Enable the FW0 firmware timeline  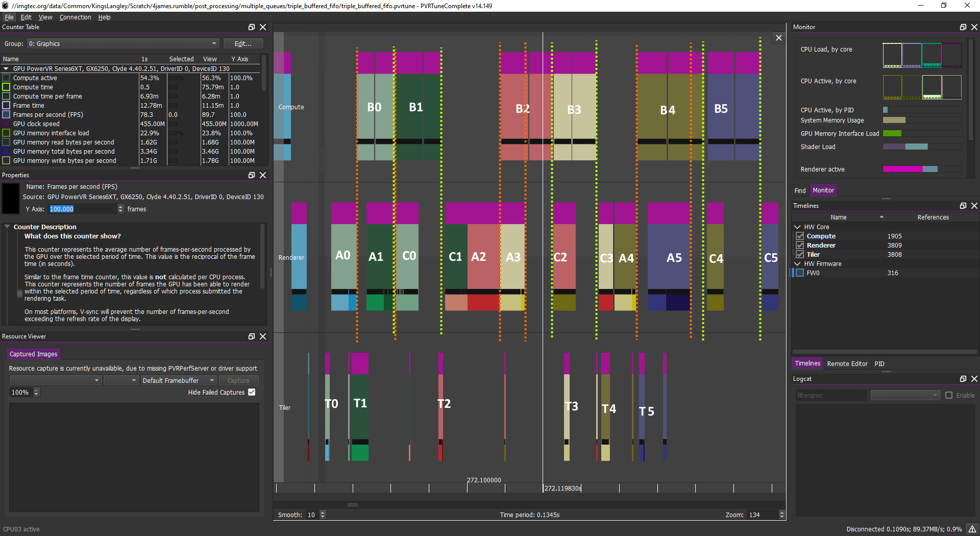click(800, 273)
